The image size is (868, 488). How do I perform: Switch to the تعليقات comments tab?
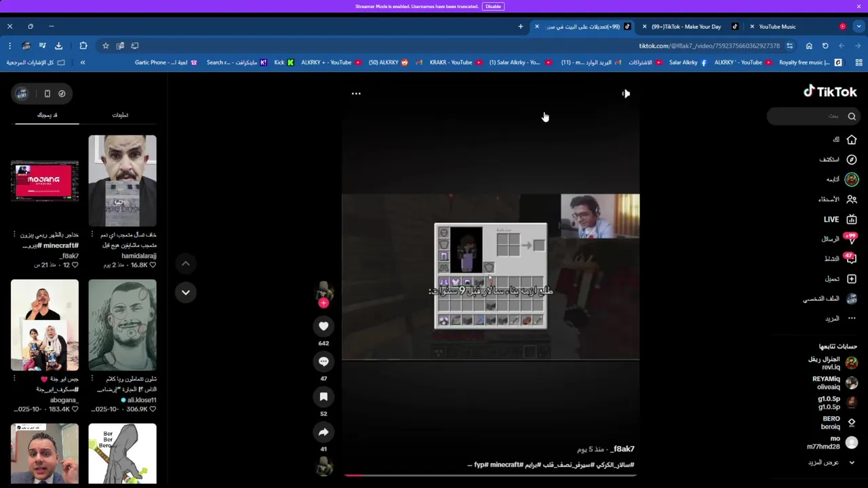120,115
